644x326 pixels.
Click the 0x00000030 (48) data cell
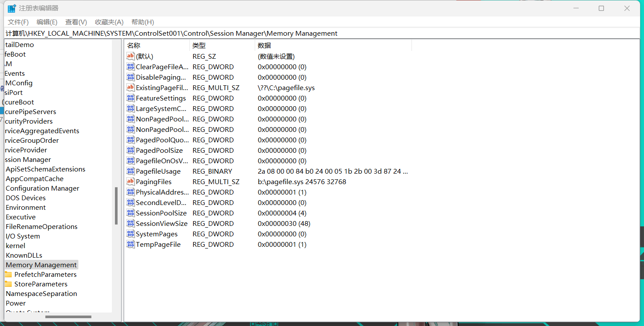click(x=284, y=223)
